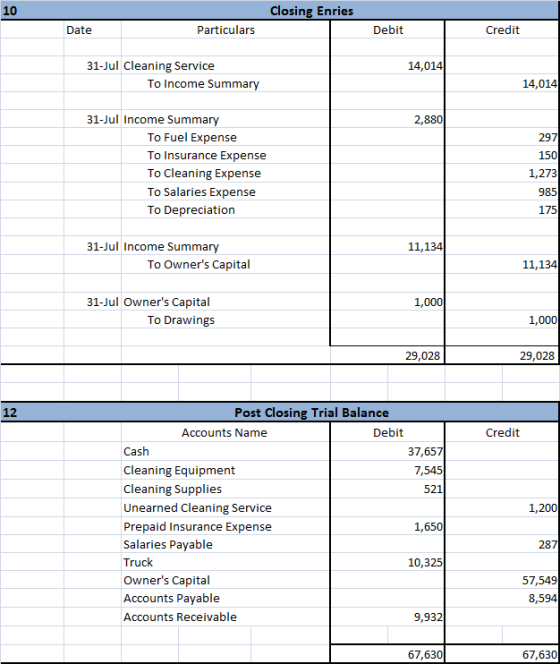The width and height of the screenshot is (560, 664).
Task: Click the 1,200 unearned service credit
Action: [x=543, y=508]
